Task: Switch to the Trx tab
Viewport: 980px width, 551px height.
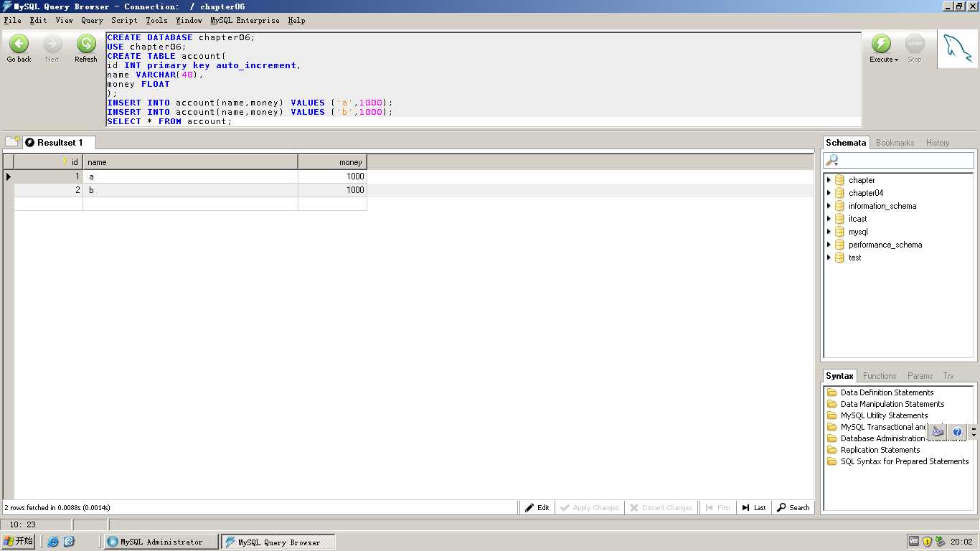Action: [948, 376]
